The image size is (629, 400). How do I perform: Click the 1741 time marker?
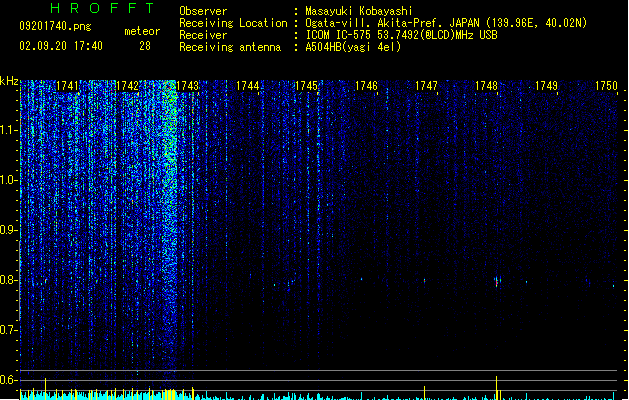pos(67,86)
